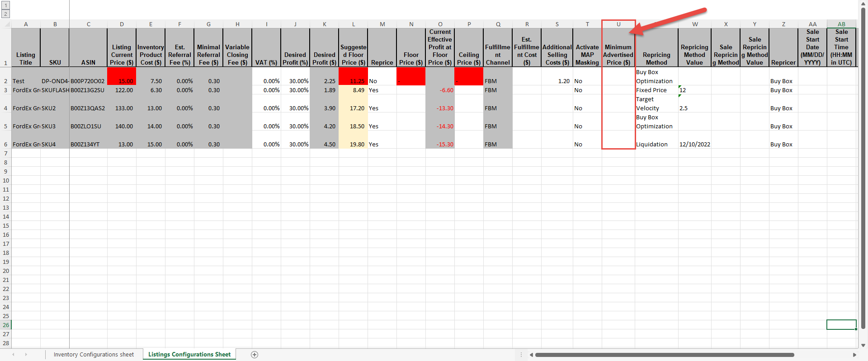Image resolution: width=868 pixels, height=361 pixels.
Task: Click Suggested Floor Price ($) header
Action: point(353,47)
